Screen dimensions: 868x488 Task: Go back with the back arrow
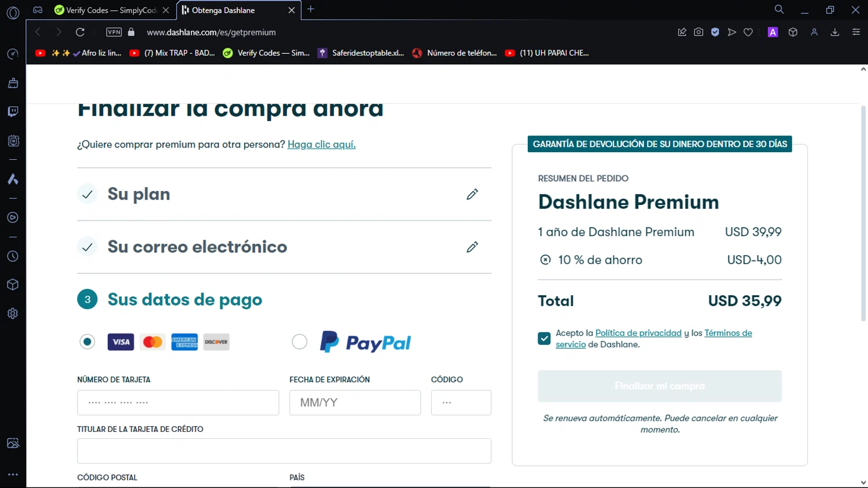(38, 32)
